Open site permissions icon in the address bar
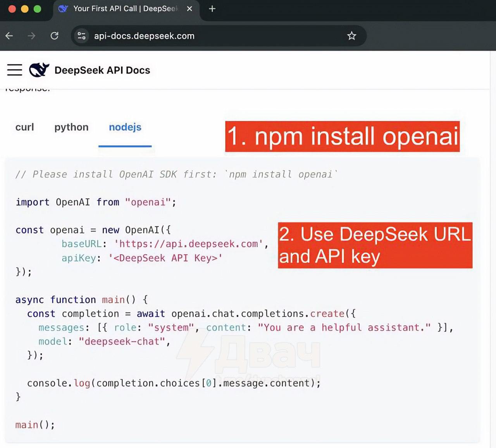The width and height of the screenshot is (496, 448). pyautogui.click(x=81, y=36)
